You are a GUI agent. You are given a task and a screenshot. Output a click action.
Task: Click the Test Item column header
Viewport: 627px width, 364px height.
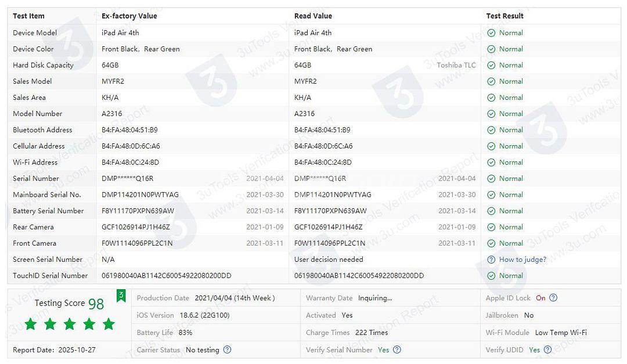coord(28,16)
